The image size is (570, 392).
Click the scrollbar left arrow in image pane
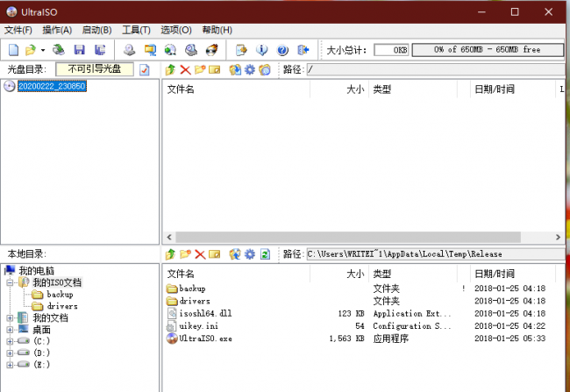pos(169,237)
